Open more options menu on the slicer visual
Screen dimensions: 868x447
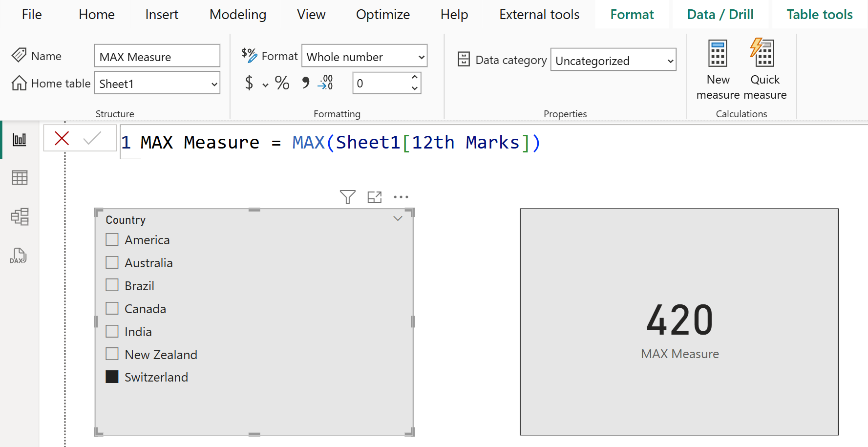(x=401, y=196)
